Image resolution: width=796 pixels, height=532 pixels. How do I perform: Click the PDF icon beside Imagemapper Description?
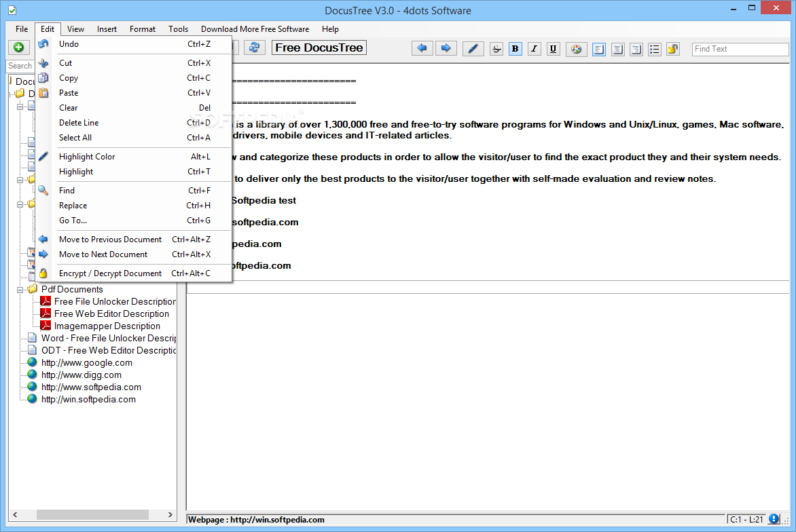click(46, 326)
